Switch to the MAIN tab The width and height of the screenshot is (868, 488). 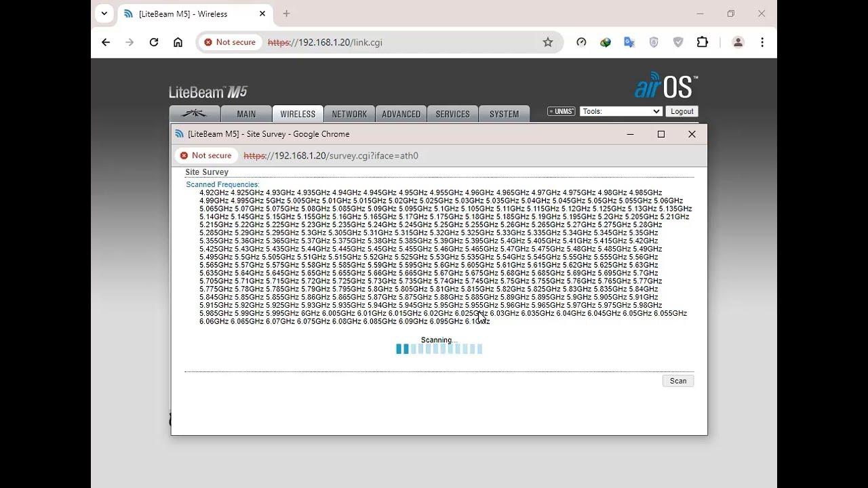[246, 114]
